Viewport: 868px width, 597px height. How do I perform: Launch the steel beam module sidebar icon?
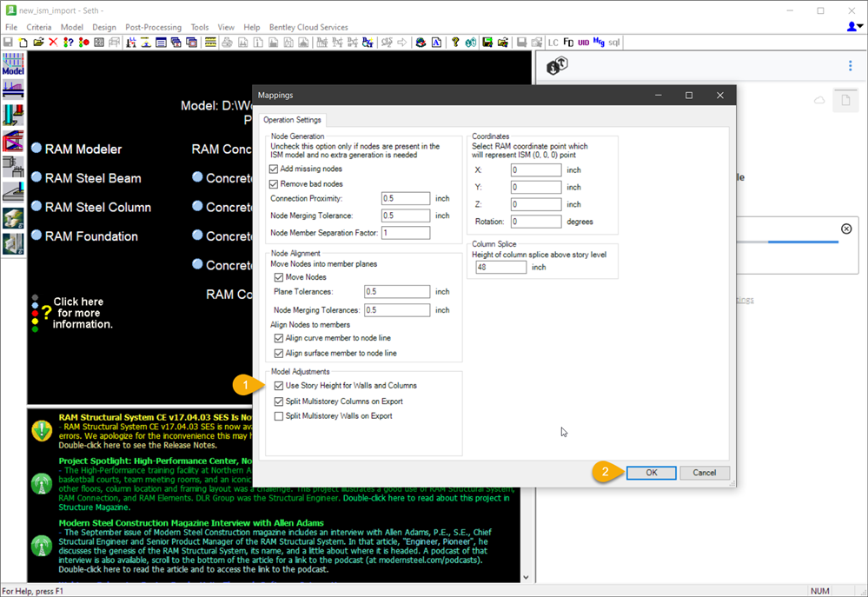click(x=13, y=90)
